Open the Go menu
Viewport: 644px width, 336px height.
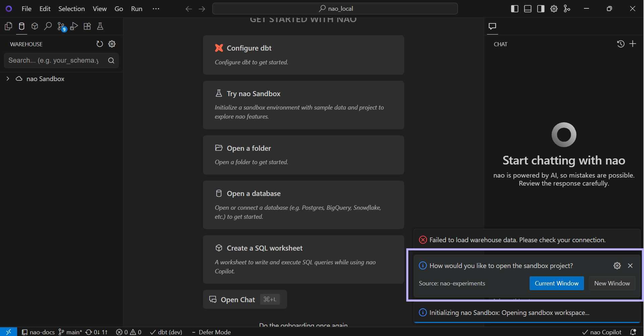pyautogui.click(x=119, y=9)
